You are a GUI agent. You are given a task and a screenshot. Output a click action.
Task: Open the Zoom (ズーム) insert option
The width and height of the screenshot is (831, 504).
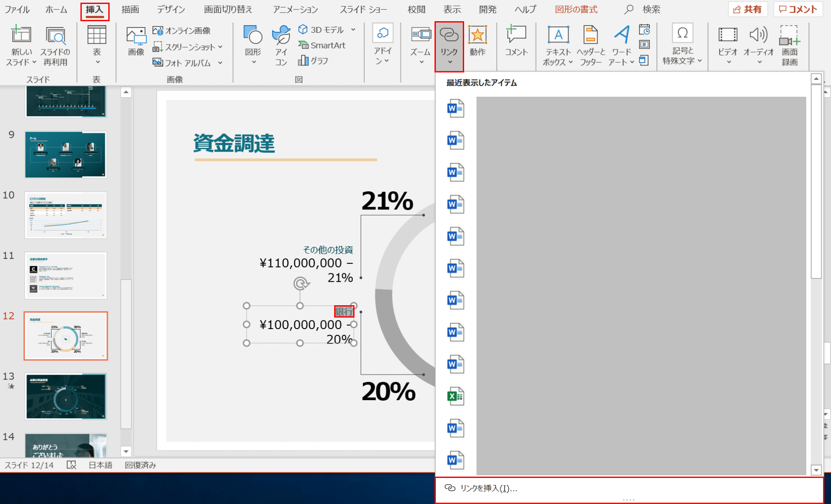[x=420, y=45]
